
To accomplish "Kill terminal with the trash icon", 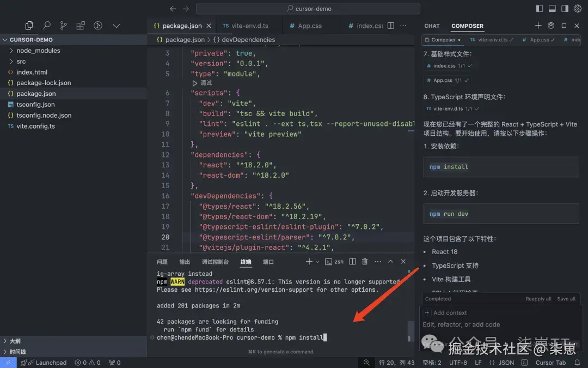I will pos(365,261).
